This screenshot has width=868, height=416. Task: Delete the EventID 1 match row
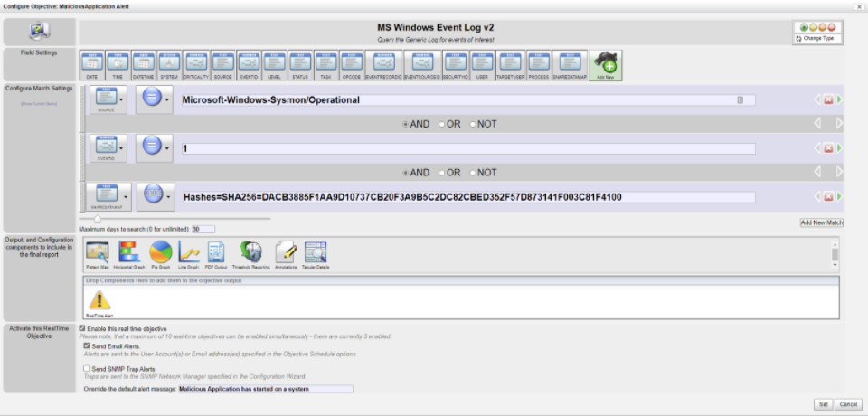828,148
